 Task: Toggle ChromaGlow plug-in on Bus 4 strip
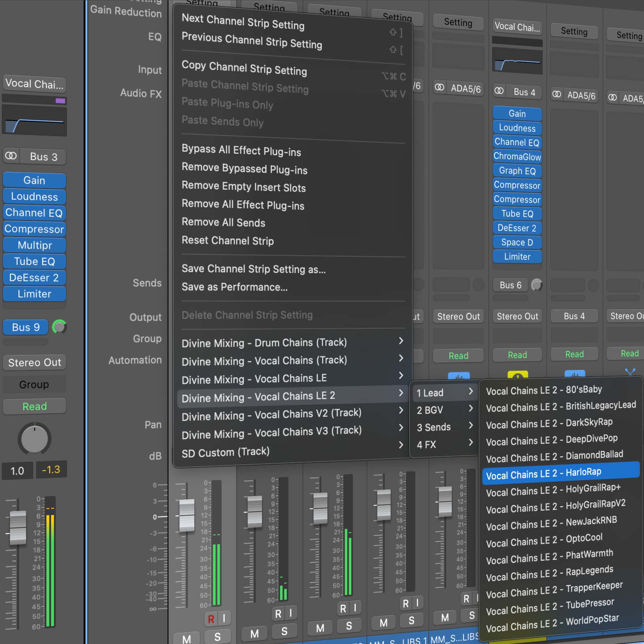(517, 157)
